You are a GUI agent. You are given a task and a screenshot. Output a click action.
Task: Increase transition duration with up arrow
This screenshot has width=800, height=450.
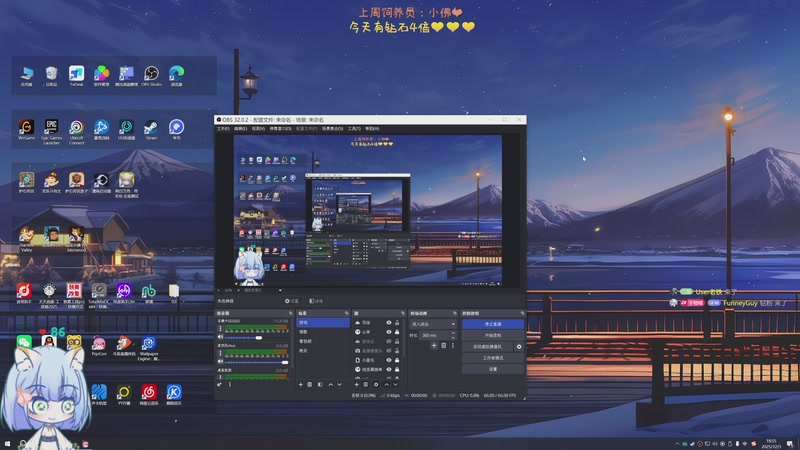453,333
